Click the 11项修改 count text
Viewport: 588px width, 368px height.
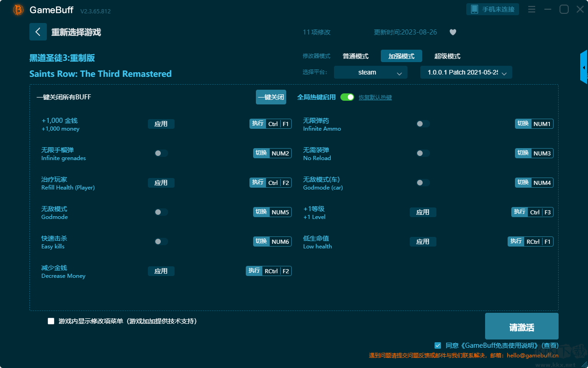pyautogui.click(x=317, y=32)
